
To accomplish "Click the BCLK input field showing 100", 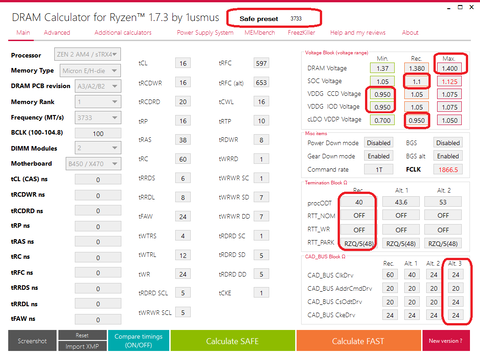I will click(x=98, y=133).
